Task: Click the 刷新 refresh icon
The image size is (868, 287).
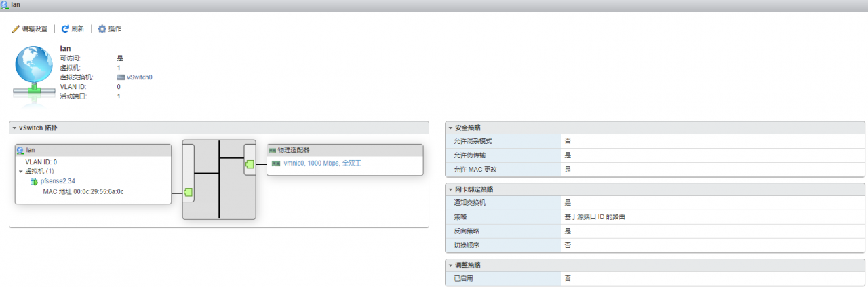Action: tap(66, 29)
